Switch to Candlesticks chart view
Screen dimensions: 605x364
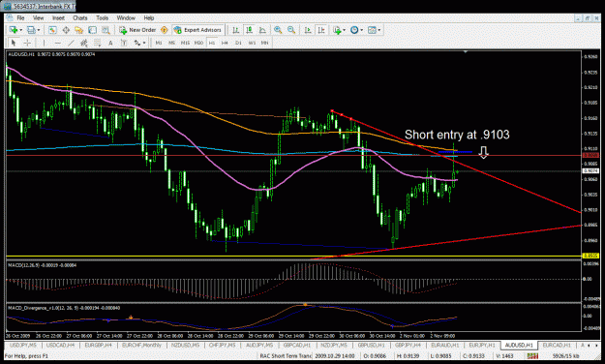(x=249, y=30)
